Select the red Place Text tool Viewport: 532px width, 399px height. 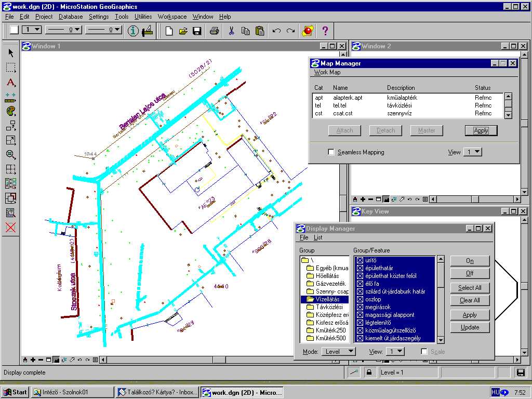point(10,82)
